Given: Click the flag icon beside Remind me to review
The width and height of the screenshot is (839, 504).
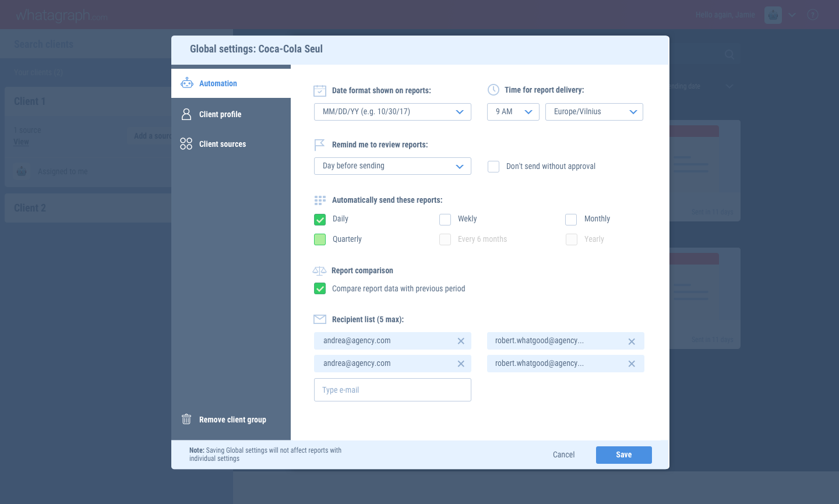Looking at the screenshot, I should pyautogui.click(x=319, y=144).
